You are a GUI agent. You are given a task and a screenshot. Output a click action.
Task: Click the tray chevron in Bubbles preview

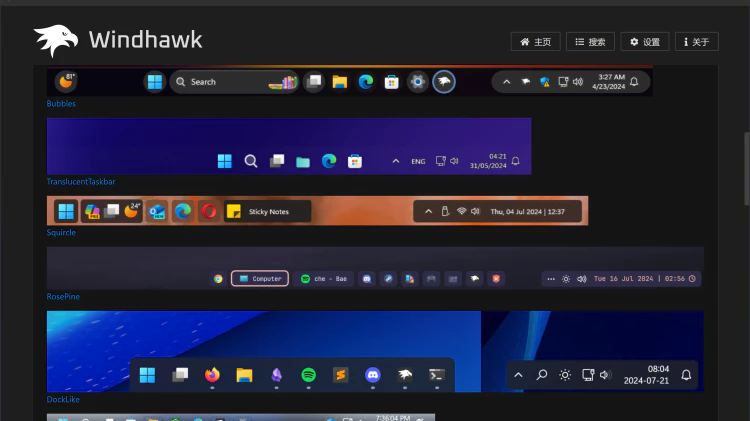pos(507,82)
